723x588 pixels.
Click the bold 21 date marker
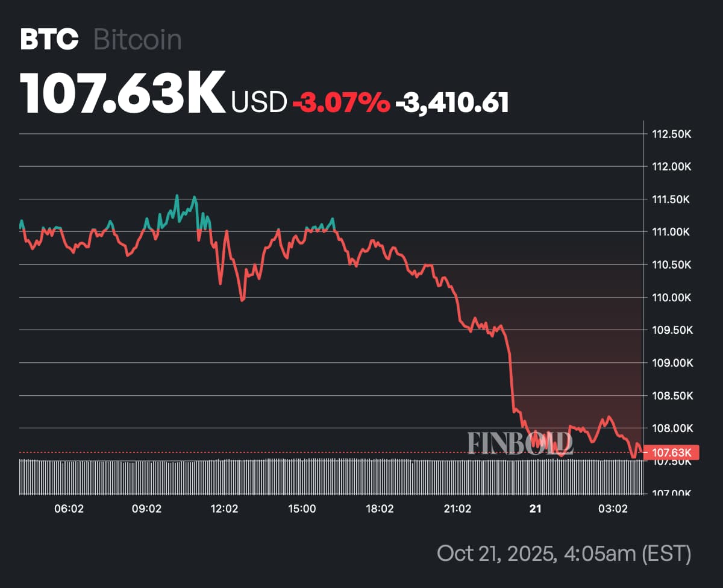tap(535, 508)
